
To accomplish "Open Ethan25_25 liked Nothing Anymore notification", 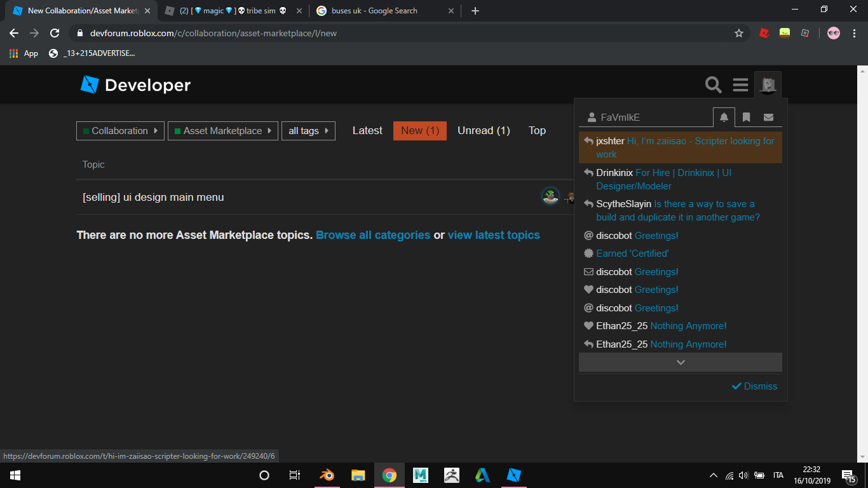I will [x=681, y=326].
